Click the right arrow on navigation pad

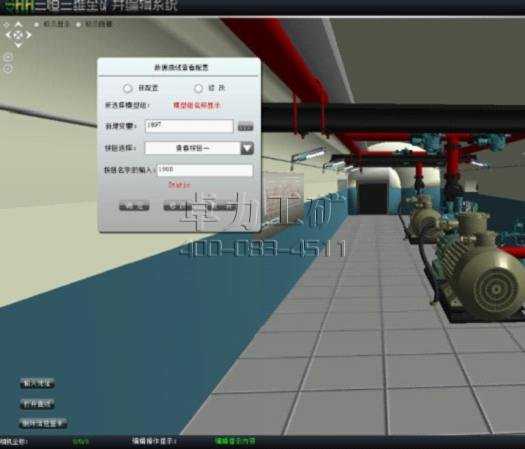[28, 34]
